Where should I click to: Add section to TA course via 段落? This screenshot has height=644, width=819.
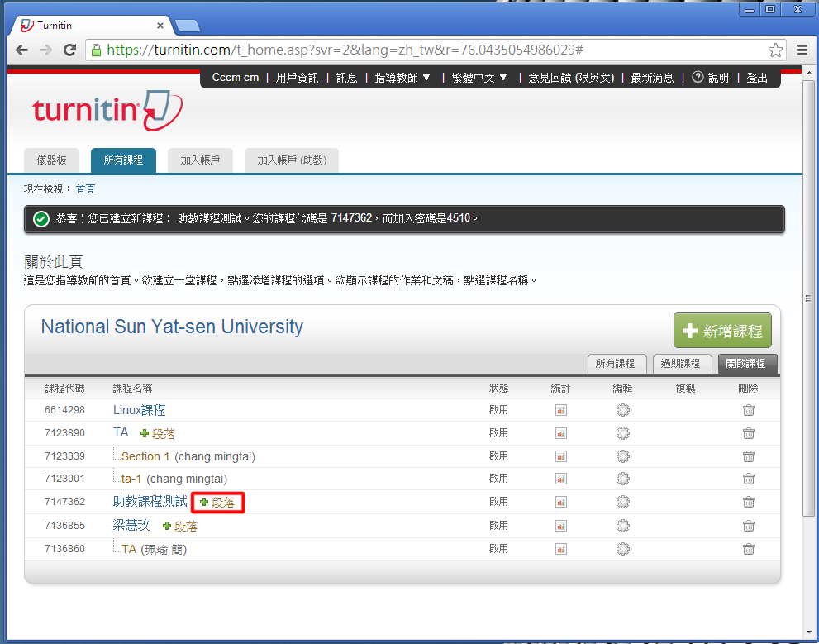coord(158,433)
